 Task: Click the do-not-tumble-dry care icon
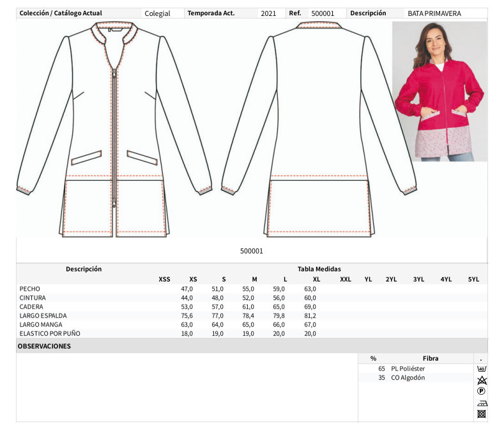480,414
